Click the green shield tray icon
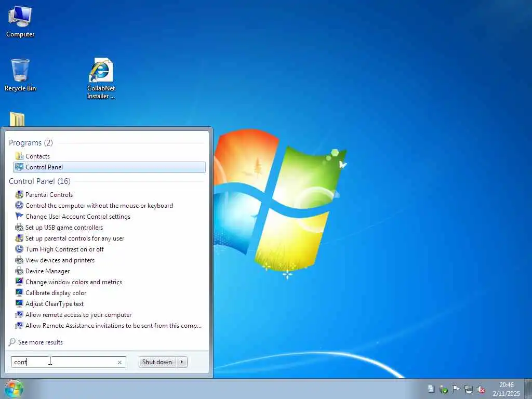Image resolution: width=532 pixels, height=399 pixels. pyautogui.click(x=444, y=389)
